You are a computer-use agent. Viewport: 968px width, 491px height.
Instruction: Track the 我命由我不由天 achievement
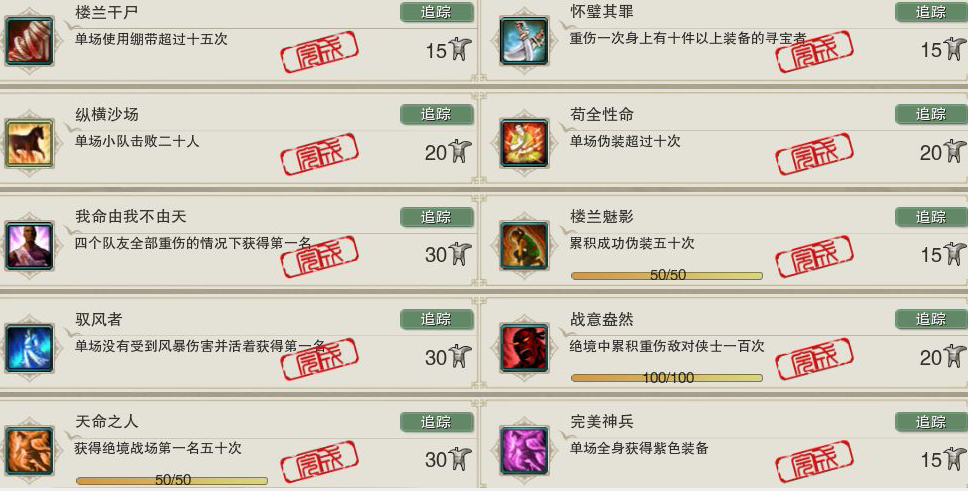pos(436,217)
